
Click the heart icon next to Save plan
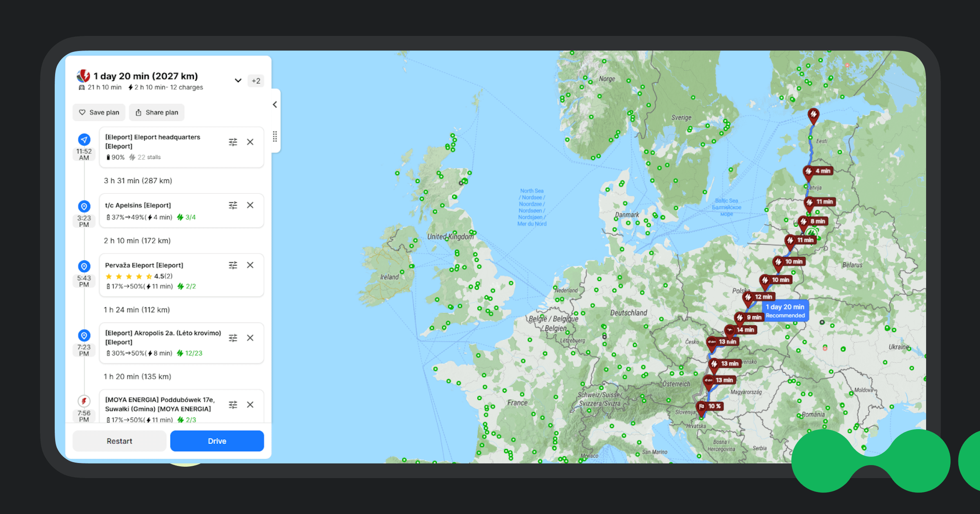click(x=82, y=112)
